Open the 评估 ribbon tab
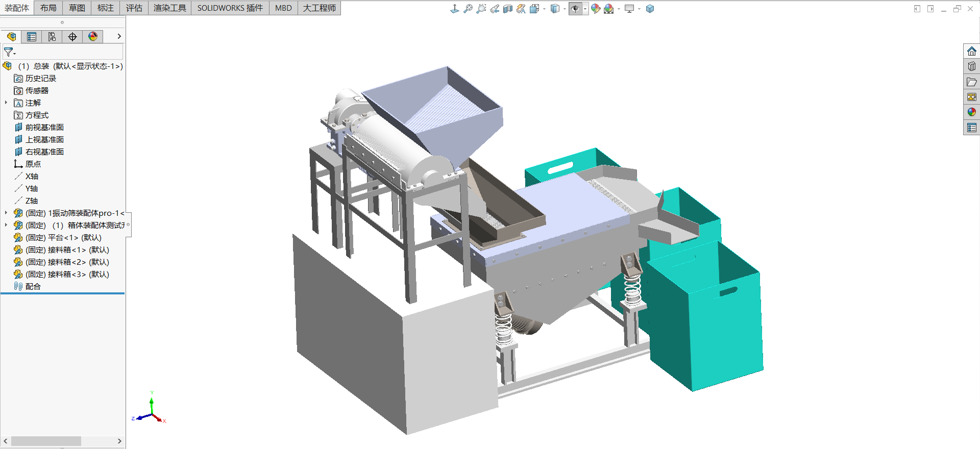980x449 pixels. (134, 8)
